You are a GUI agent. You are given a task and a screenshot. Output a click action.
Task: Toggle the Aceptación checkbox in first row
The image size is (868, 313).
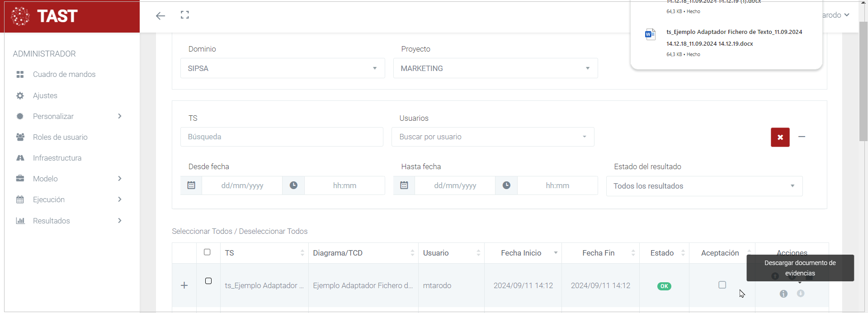pos(722,285)
